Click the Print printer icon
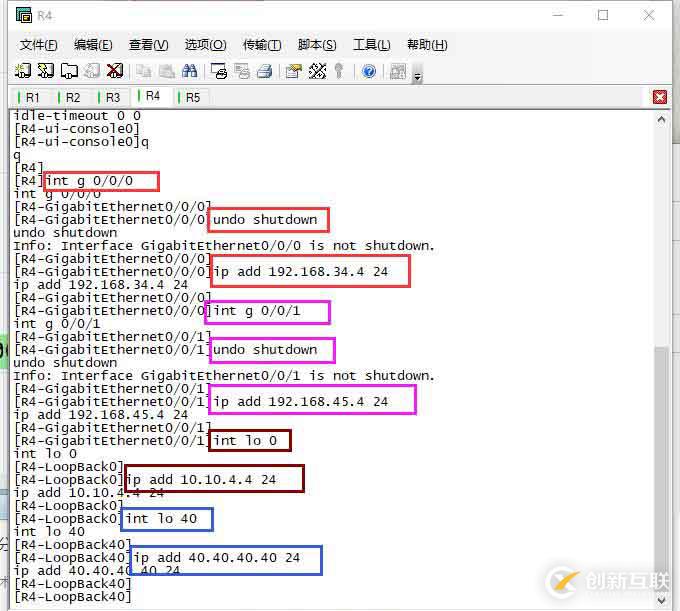Image resolution: width=680 pixels, height=611 pixels. pyautogui.click(x=265, y=71)
